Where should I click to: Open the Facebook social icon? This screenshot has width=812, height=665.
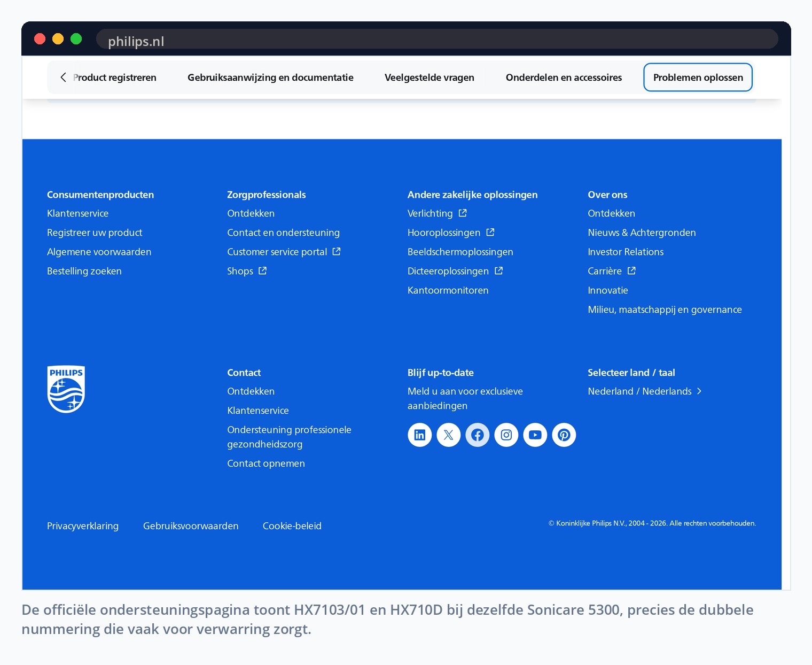tap(478, 435)
